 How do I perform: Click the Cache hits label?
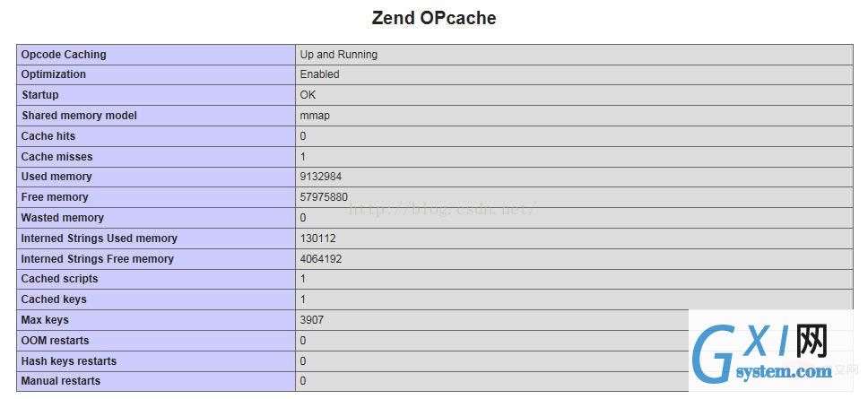coord(48,135)
